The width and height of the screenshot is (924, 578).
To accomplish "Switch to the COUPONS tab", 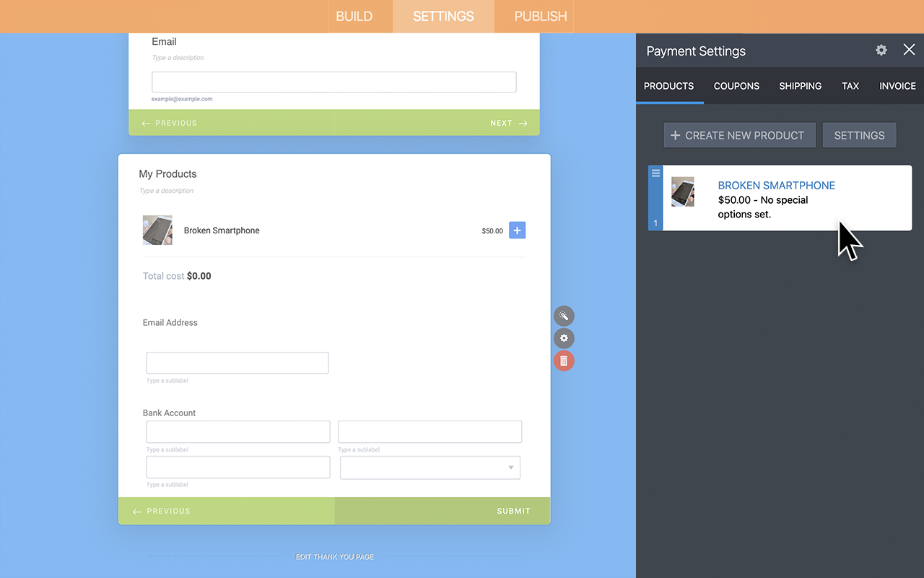I will [x=736, y=86].
